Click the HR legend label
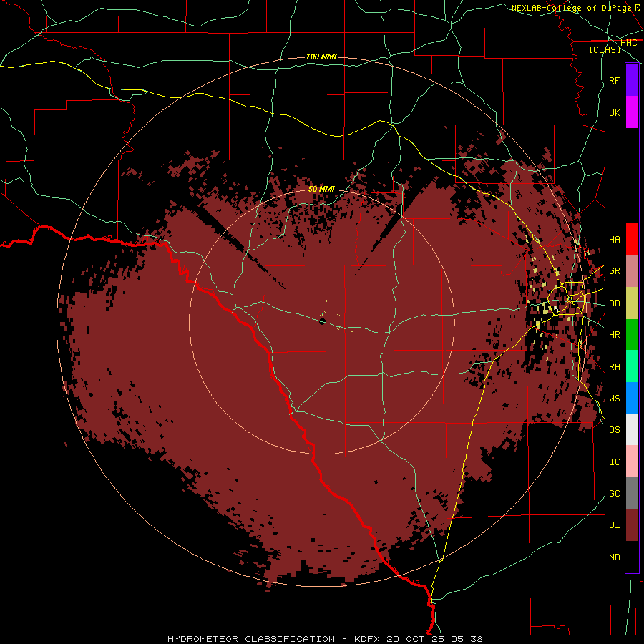This screenshot has height=644, width=644. (614, 335)
